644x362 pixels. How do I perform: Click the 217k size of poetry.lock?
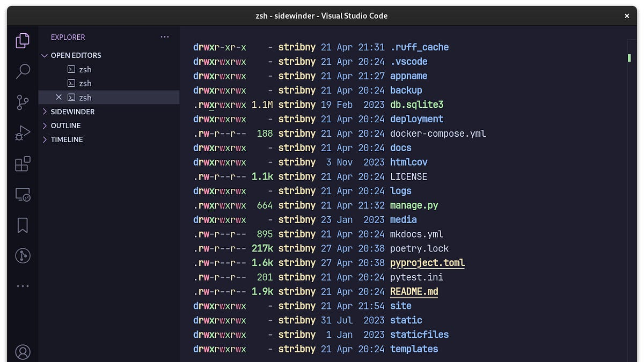[x=262, y=248]
